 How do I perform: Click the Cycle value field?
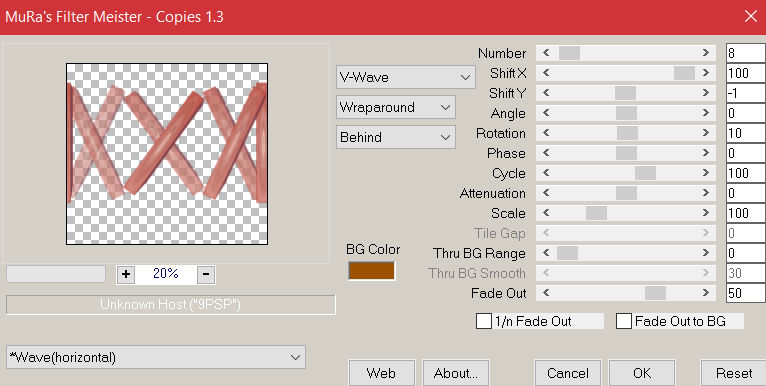point(745,173)
